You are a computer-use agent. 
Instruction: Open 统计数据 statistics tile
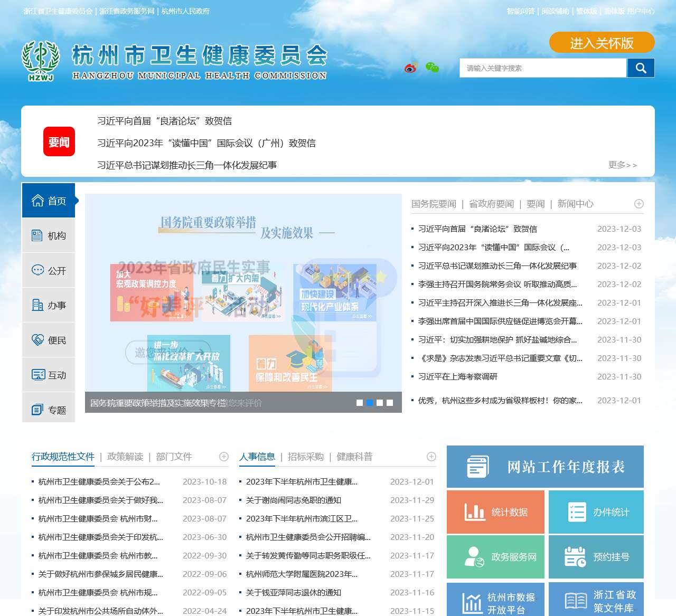click(x=495, y=512)
